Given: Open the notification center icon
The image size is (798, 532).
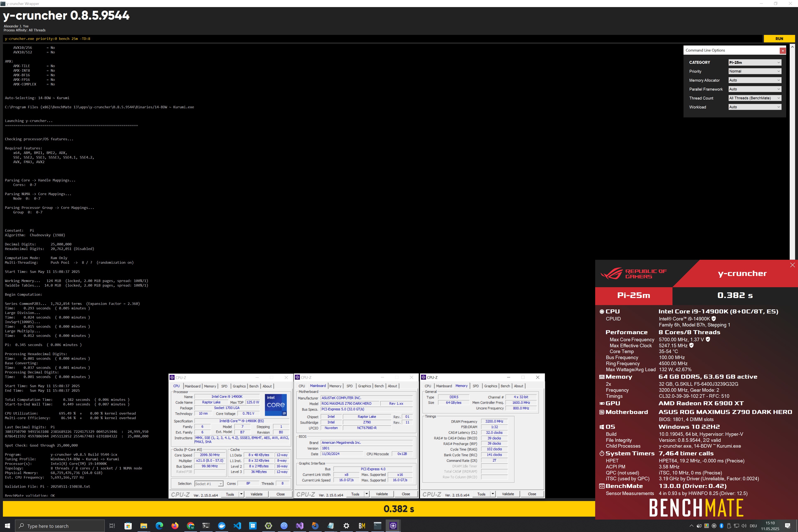Looking at the screenshot, I should [787, 526].
